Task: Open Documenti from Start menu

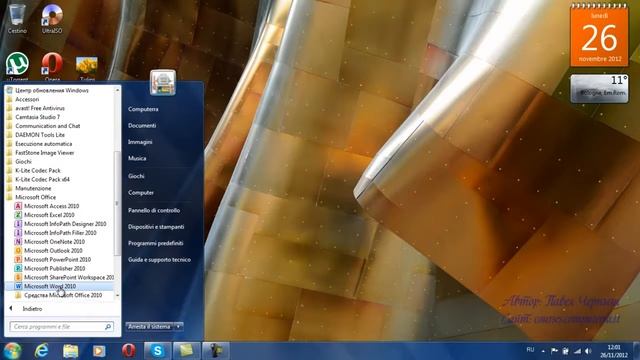Action: [142, 126]
